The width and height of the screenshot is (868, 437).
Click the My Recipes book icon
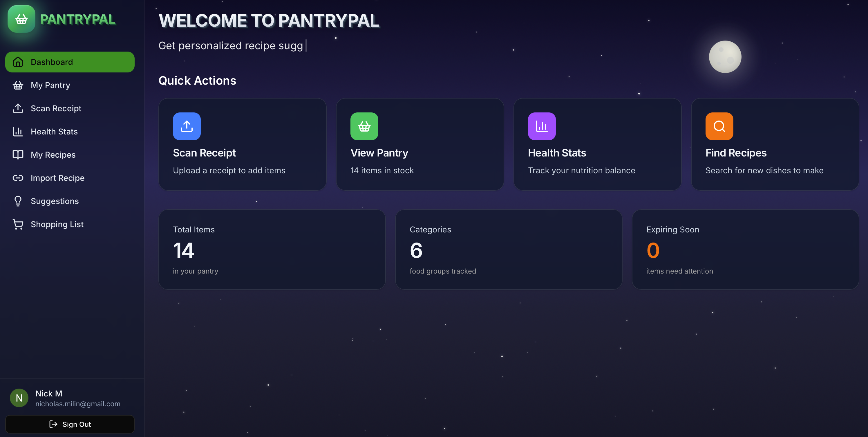pos(18,154)
